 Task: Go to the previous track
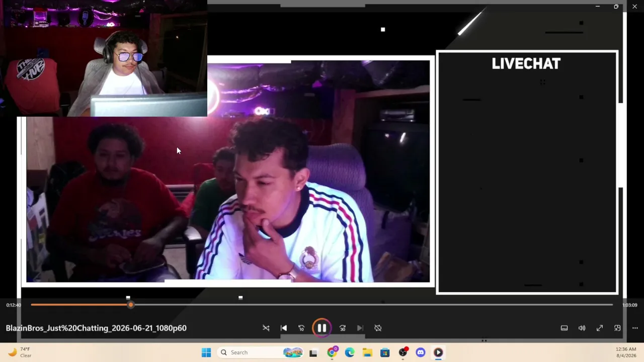coord(284,328)
